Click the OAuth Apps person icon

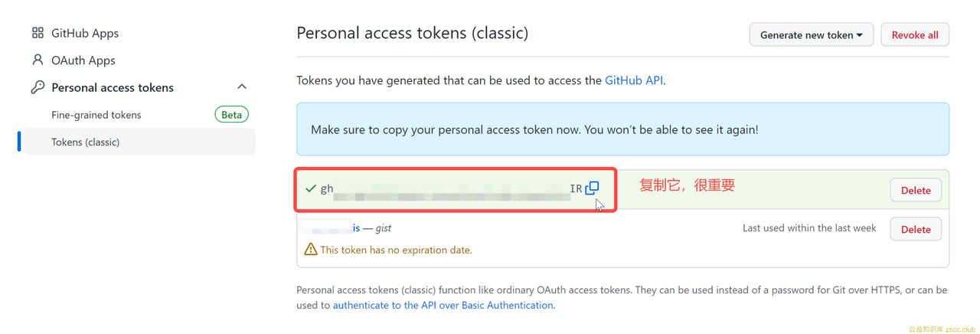point(38,60)
